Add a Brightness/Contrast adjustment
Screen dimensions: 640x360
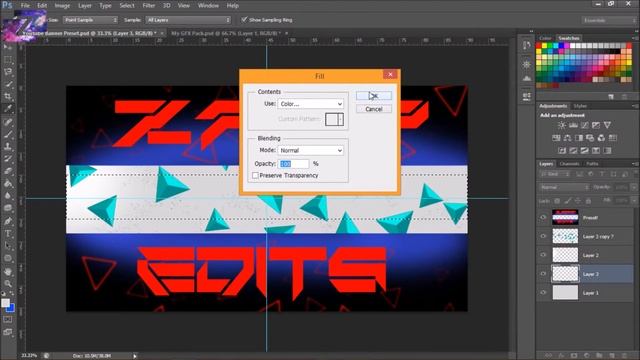coord(562,125)
